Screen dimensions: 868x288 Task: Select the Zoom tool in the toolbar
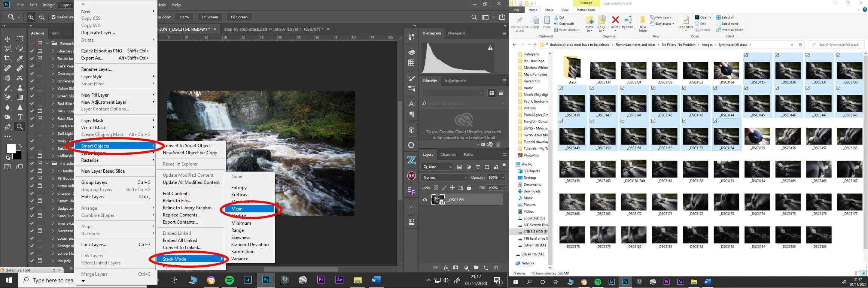point(20,127)
